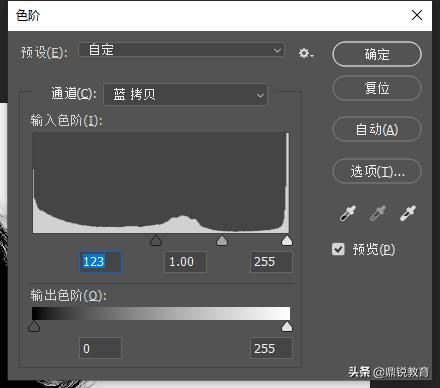Close the 色阶 dialog
440x388 pixels.
[417, 15]
